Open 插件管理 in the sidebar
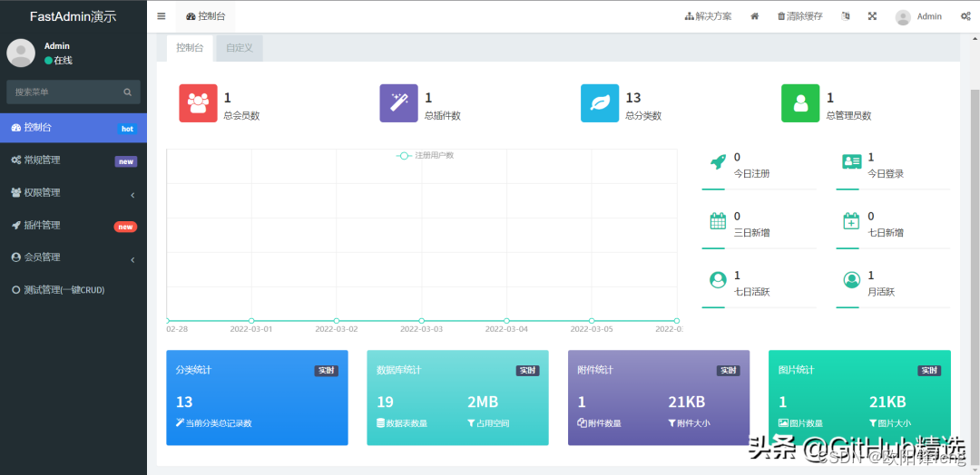 click(x=73, y=226)
